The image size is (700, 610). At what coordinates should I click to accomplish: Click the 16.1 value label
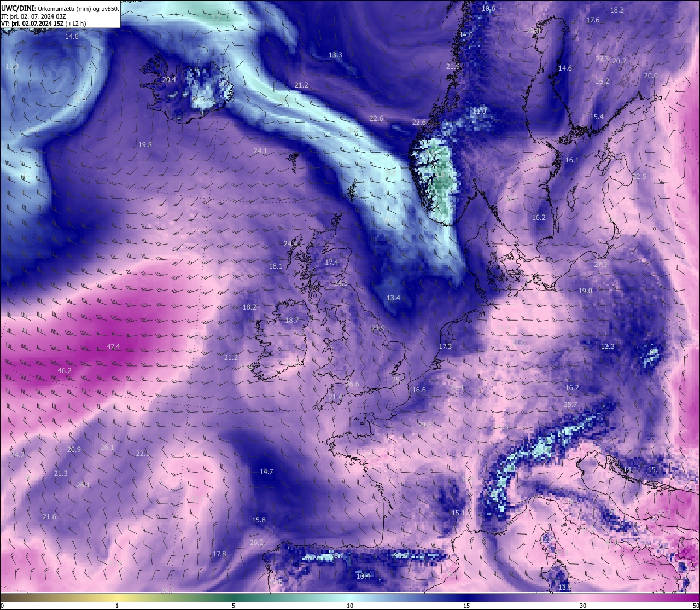572,160
